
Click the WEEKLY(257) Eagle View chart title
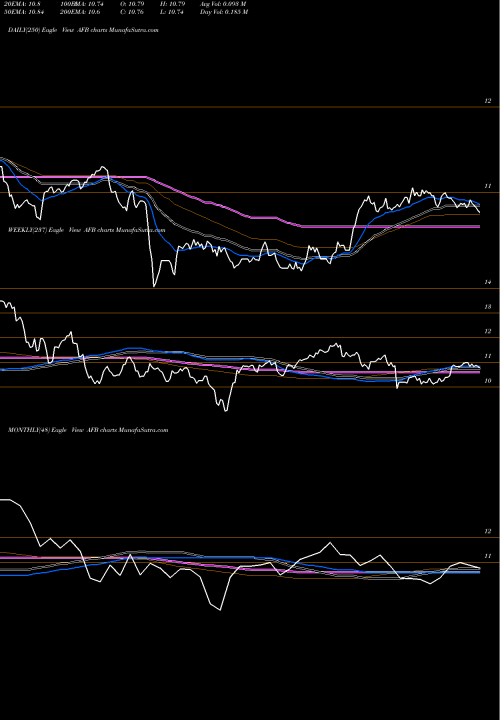tap(86, 230)
